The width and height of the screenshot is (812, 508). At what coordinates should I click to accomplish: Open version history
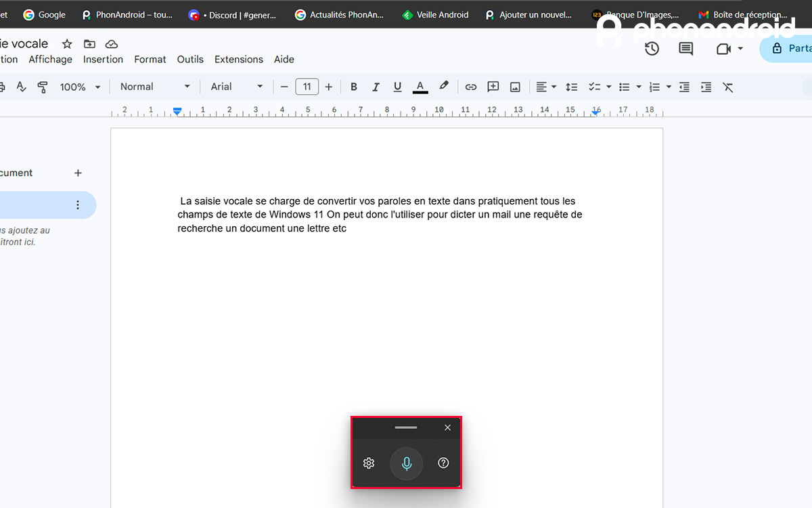652,48
